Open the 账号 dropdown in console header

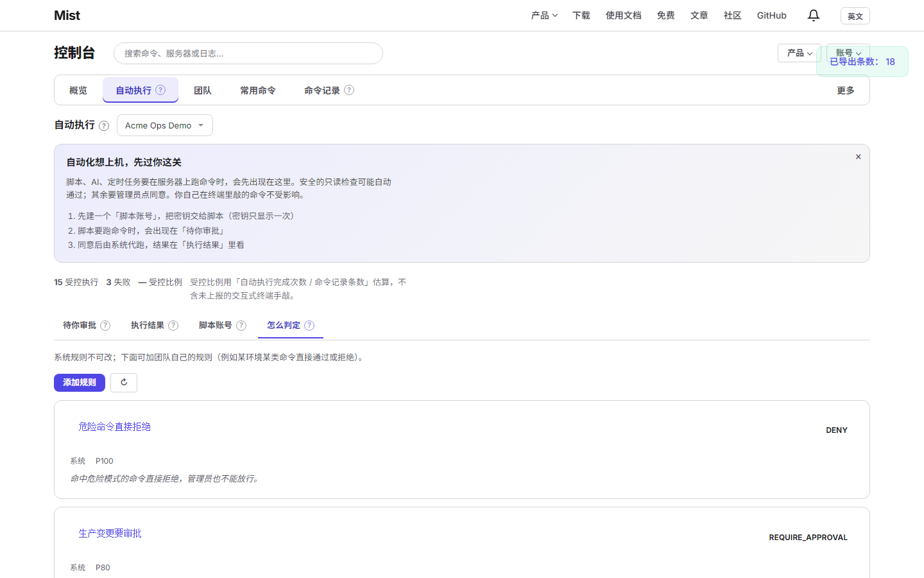848,53
